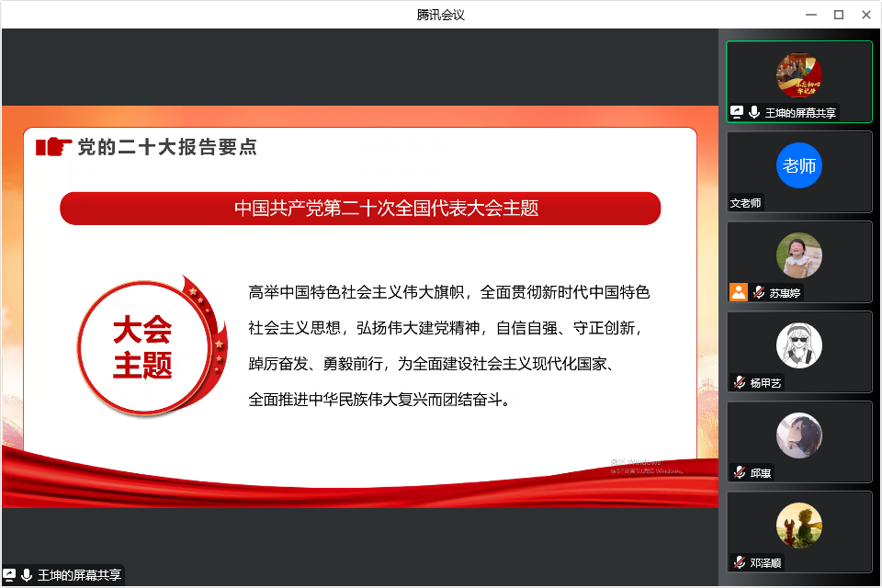Click 王坤's avatar in the top tile
Image resolution: width=882 pixels, height=588 pixels.
click(x=798, y=75)
